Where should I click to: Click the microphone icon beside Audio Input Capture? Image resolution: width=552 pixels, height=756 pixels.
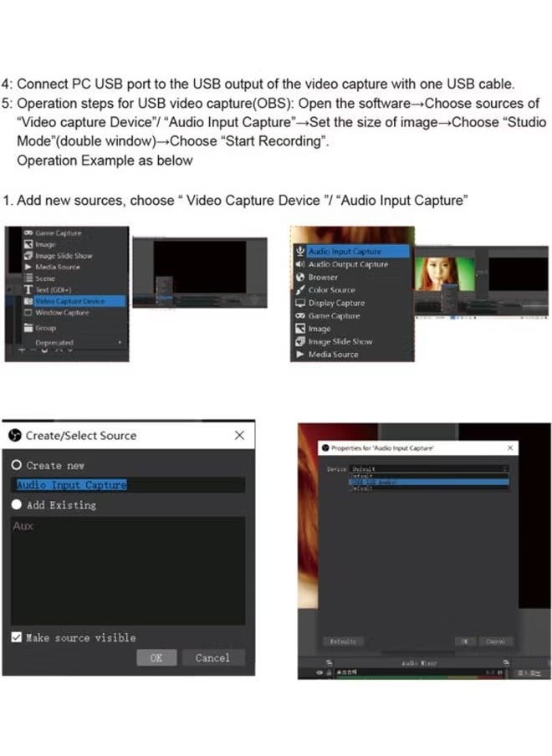coord(300,251)
